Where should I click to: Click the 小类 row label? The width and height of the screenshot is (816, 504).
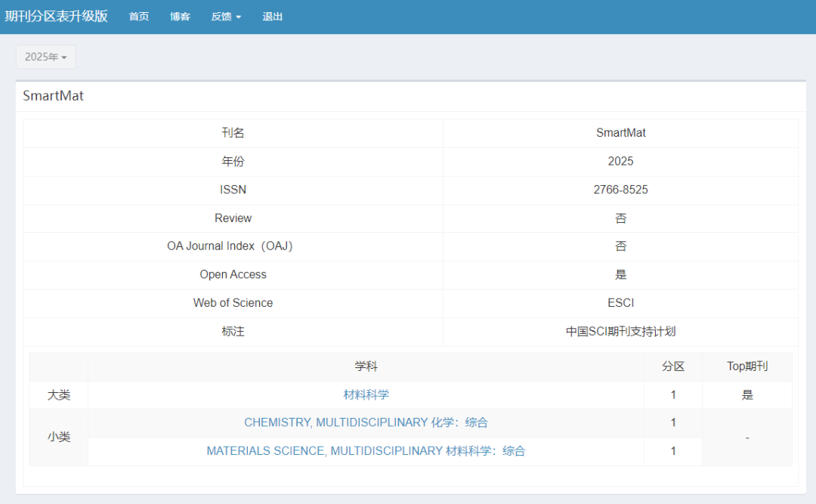59,437
